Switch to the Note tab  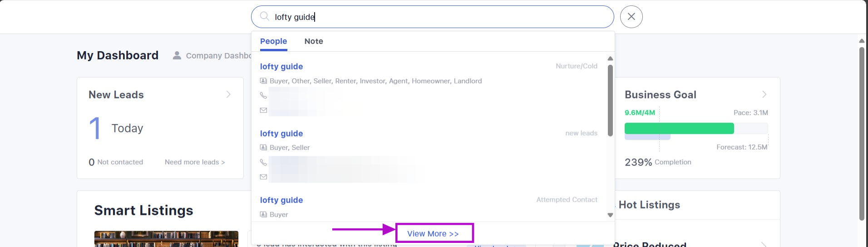pyautogui.click(x=314, y=41)
